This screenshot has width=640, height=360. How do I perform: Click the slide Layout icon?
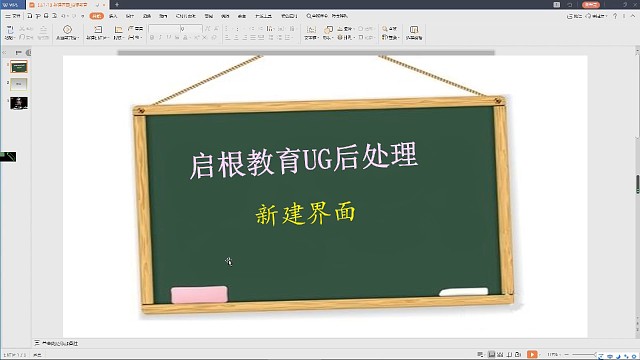(118, 29)
